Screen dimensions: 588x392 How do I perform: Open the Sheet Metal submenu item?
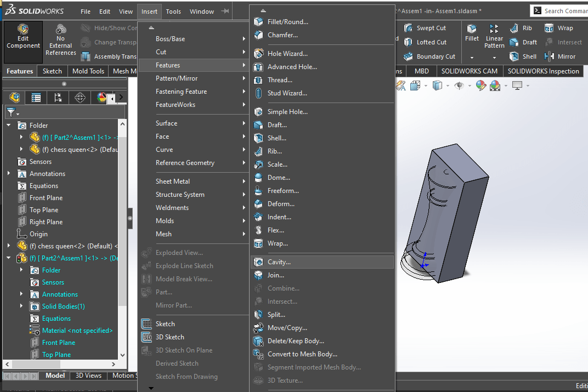tap(193, 181)
